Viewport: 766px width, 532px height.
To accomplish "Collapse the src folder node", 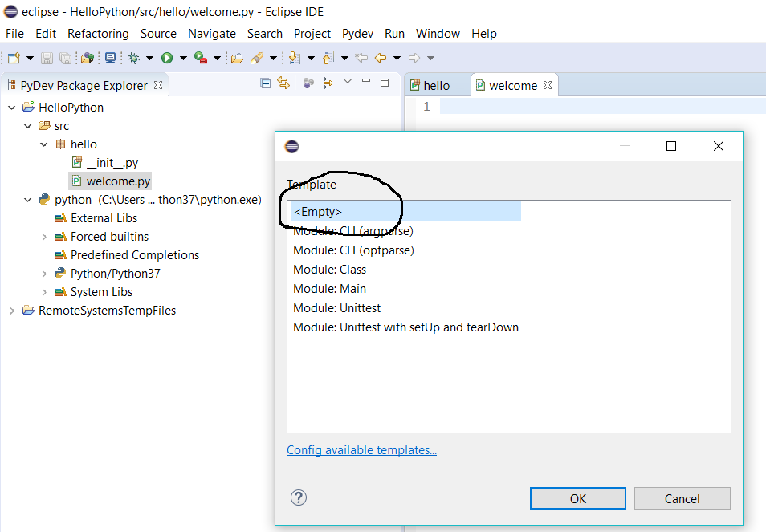I will 28,126.
